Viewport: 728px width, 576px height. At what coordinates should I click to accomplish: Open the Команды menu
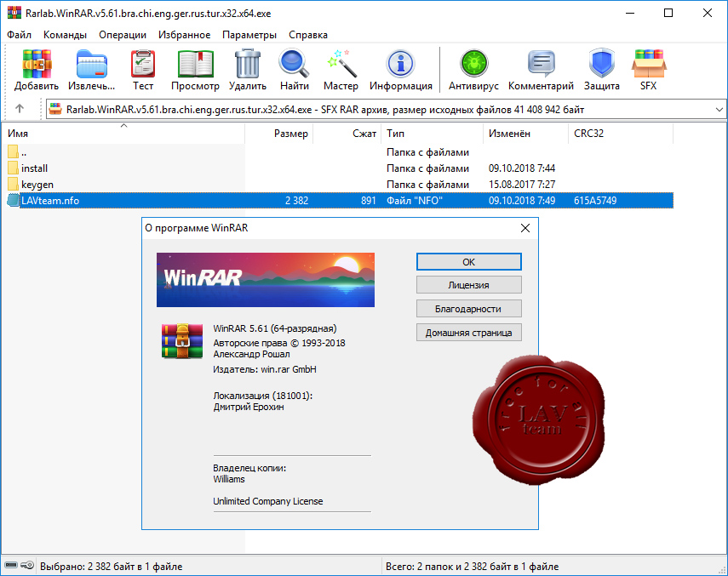click(65, 35)
